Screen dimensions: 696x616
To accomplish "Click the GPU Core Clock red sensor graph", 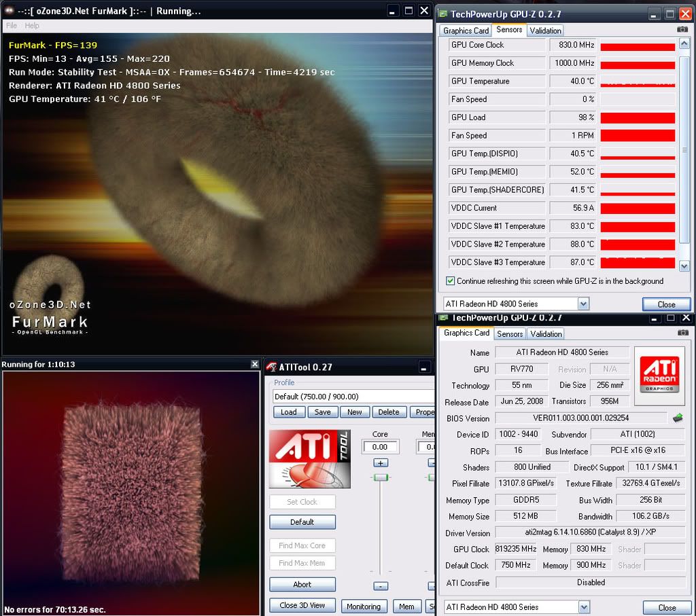I will tap(638, 46).
